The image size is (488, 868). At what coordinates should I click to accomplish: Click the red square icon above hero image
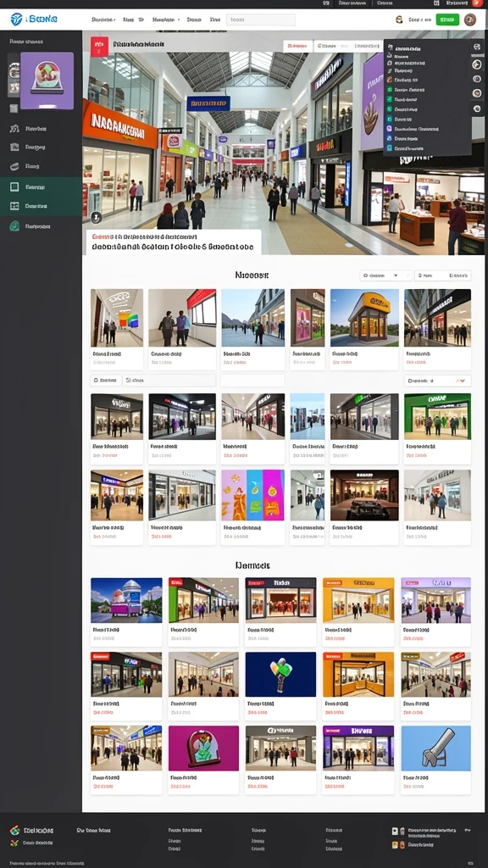(99, 47)
